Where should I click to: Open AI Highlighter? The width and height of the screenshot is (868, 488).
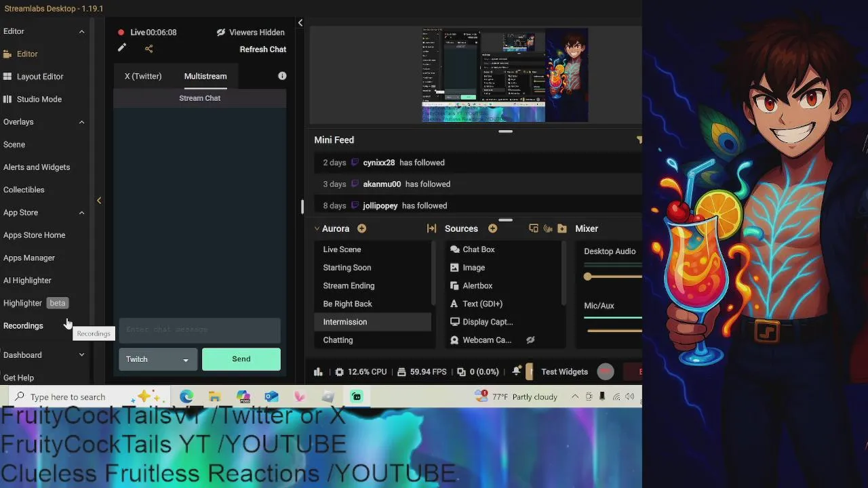[27, 281]
